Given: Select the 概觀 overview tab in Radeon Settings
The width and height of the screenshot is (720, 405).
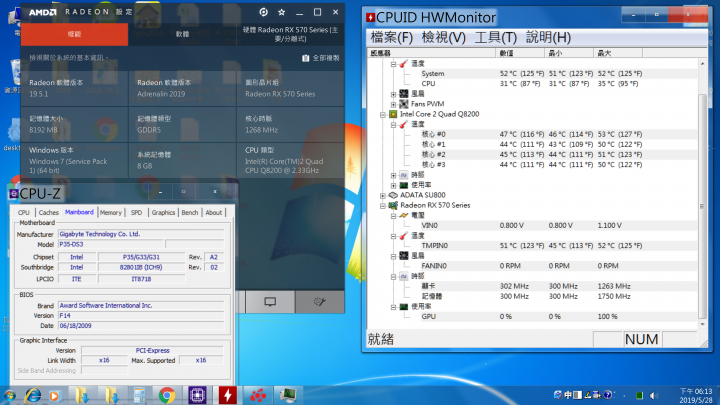Looking at the screenshot, I should coord(74,34).
